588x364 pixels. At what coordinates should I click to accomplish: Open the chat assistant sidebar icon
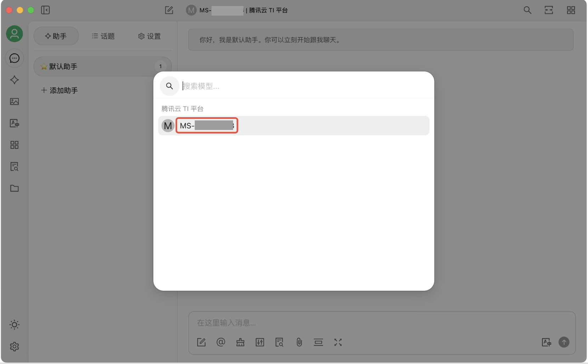point(15,58)
